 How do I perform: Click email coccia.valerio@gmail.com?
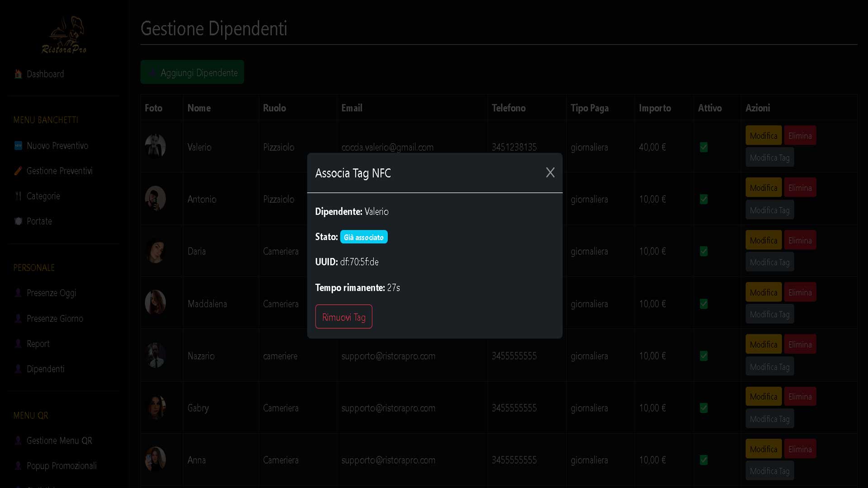(x=387, y=147)
